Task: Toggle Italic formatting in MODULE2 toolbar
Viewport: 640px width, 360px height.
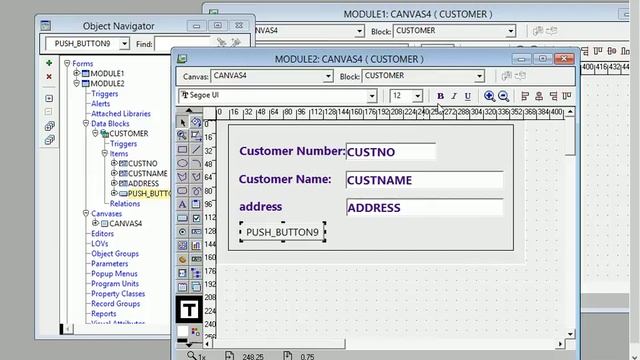Action: pos(454,96)
